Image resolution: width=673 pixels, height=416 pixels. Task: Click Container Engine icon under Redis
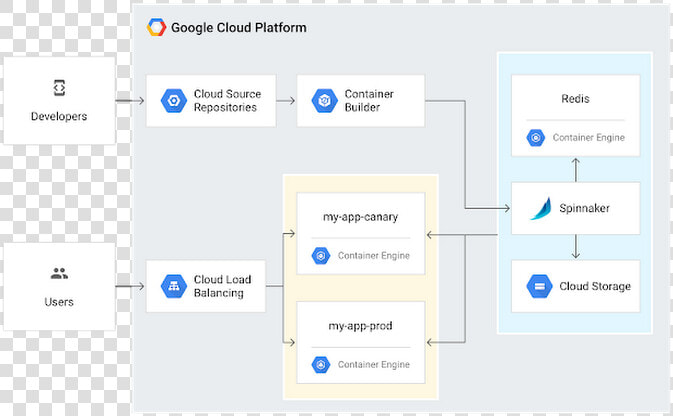(536, 138)
